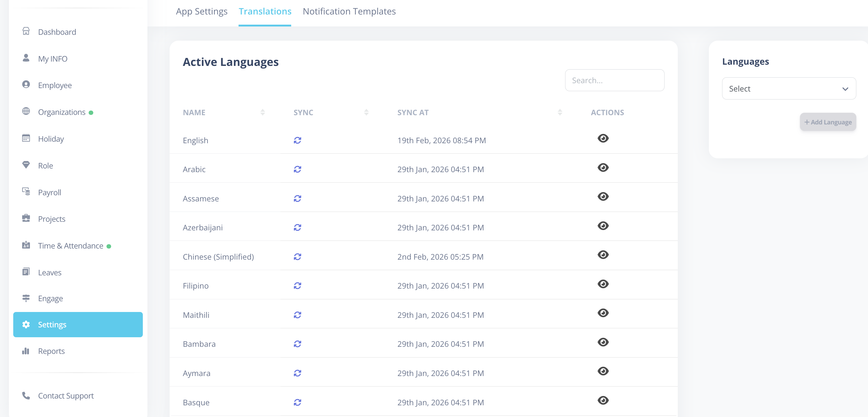Select the Translations tab
Screen dimensions: 868x417
265,11
